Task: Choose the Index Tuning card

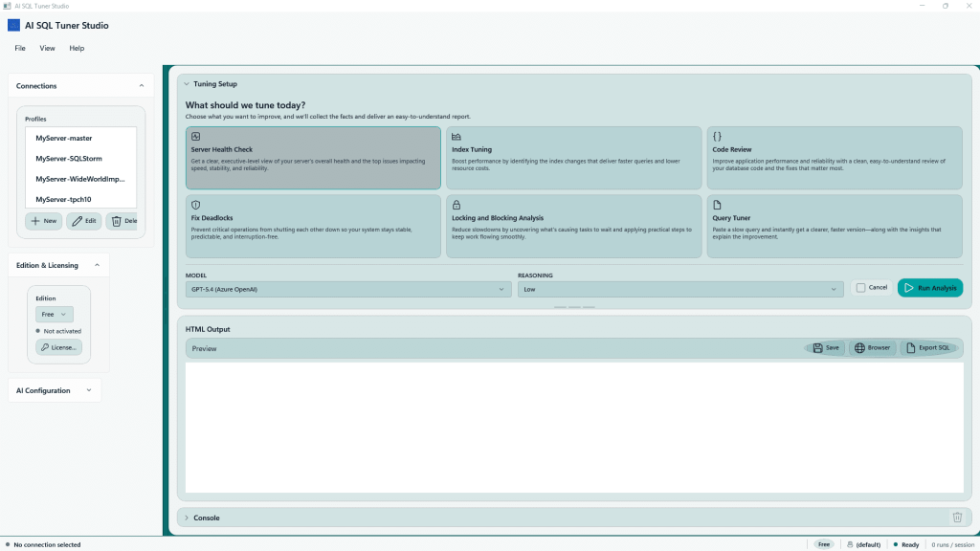Action: tap(574, 158)
